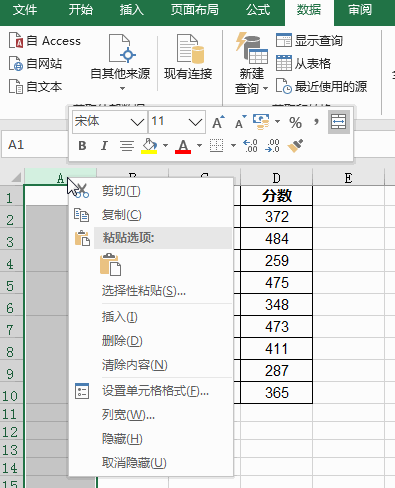Switch to 公式 tab
Screen dimensions: 395x488
[x=258, y=10]
